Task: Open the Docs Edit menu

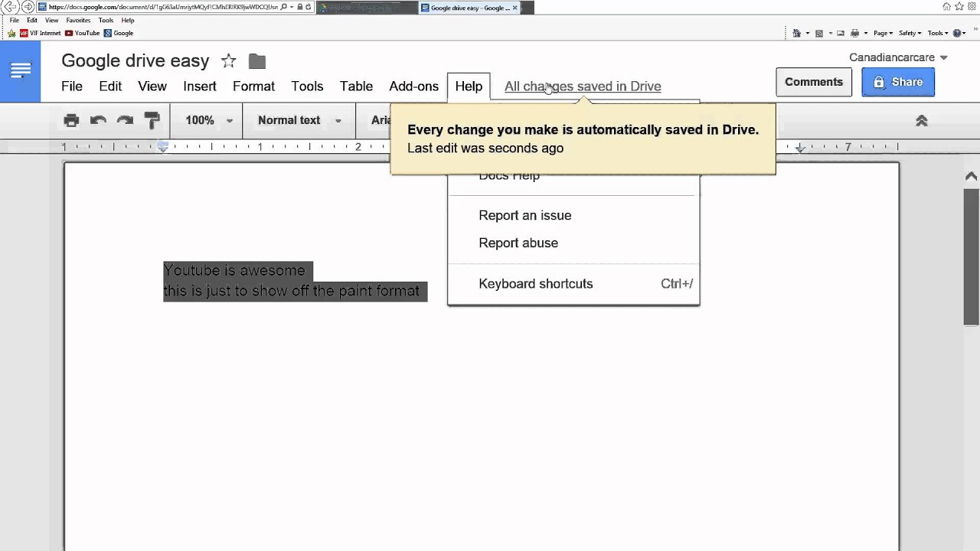Action: click(110, 86)
